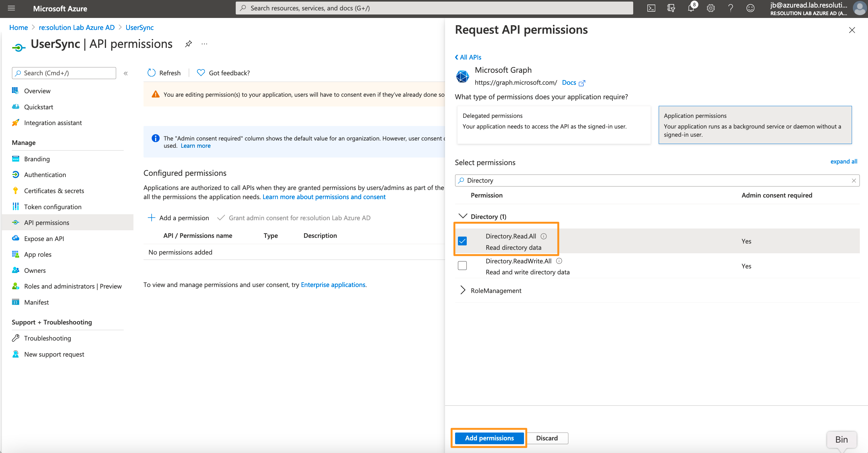The width and height of the screenshot is (868, 453).
Task: Open the Docs link
Action: [x=569, y=83]
